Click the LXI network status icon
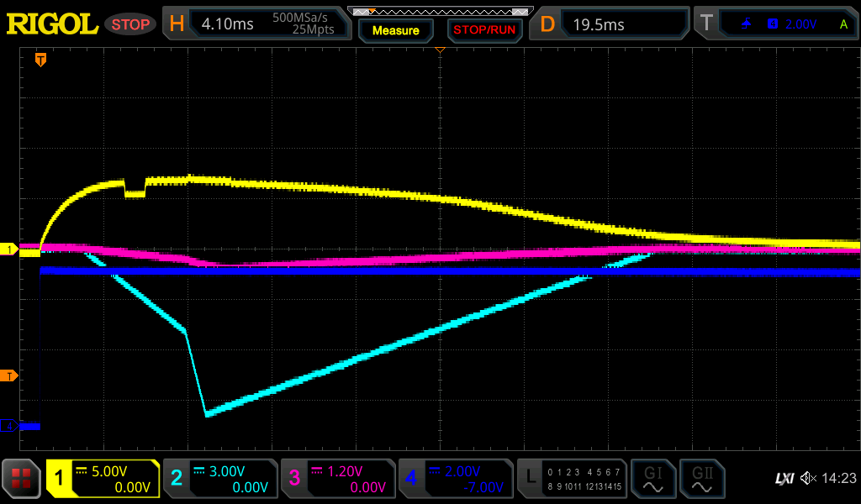This screenshot has height=504, width=861. (784, 479)
